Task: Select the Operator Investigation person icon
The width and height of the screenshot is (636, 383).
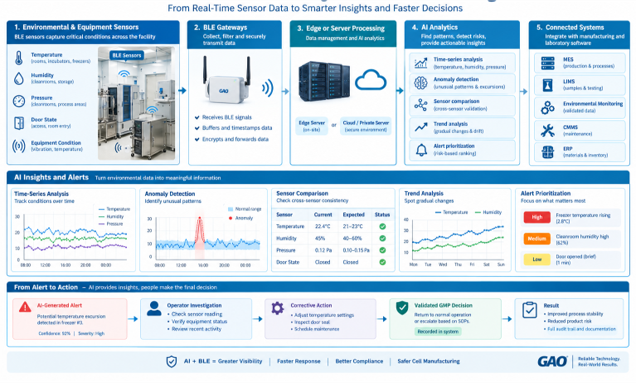Action: click(154, 309)
